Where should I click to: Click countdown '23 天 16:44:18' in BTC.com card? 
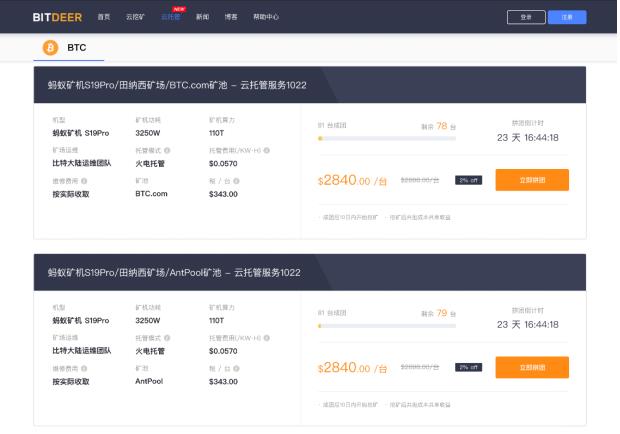click(527, 138)
